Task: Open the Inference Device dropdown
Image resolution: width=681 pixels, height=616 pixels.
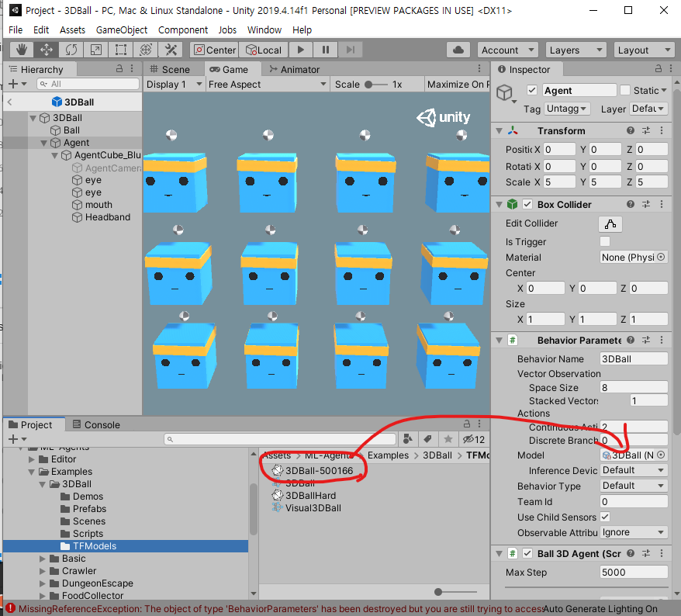Action: (x=634, y=470)
